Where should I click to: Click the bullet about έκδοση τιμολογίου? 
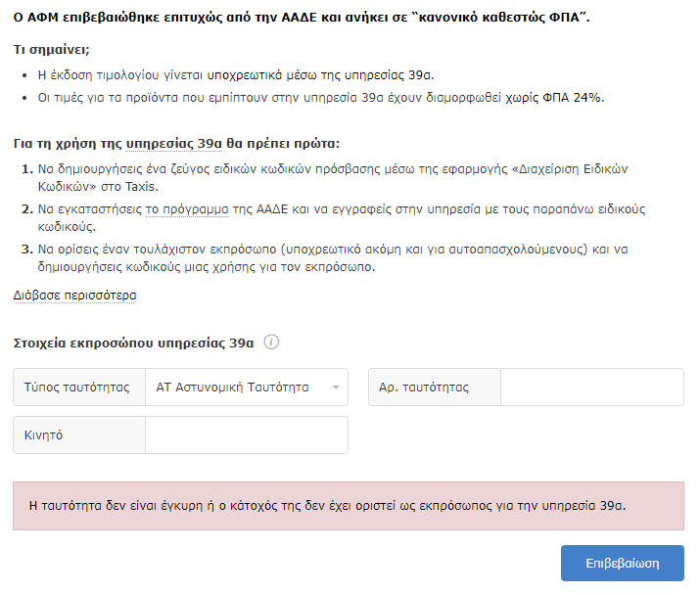pos(236,75)
